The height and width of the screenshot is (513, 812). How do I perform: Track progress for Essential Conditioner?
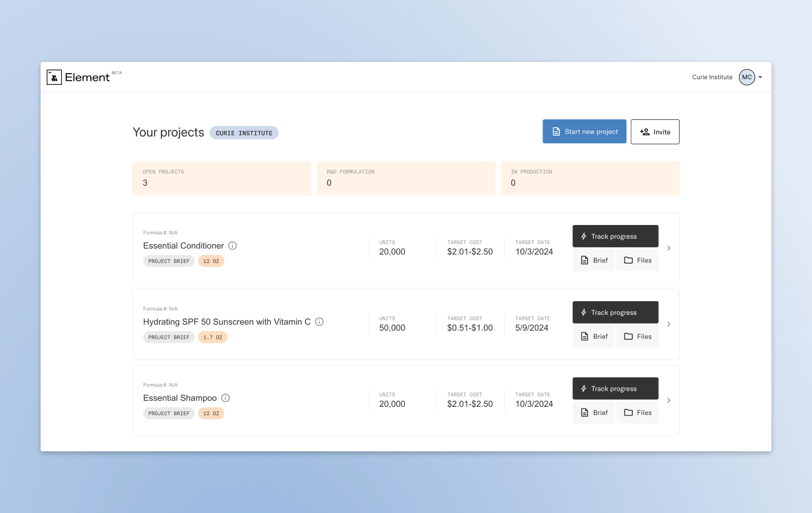pos(615,236)
